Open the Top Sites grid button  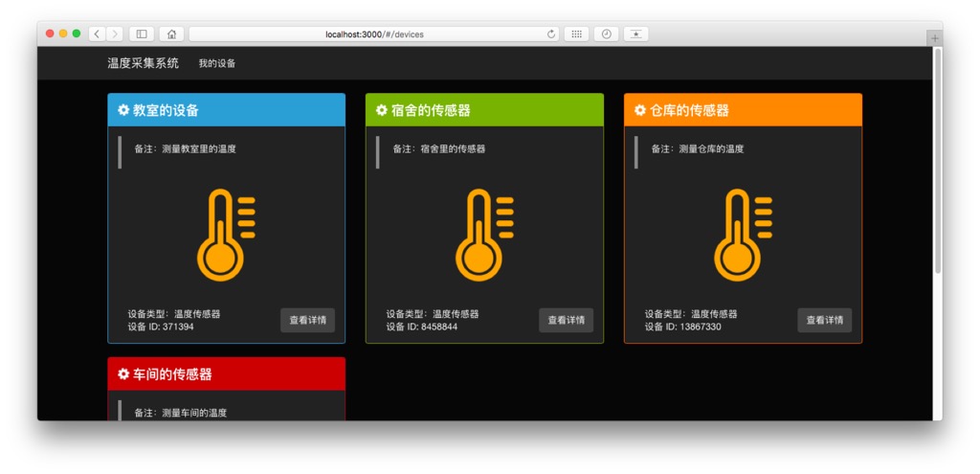pos(576,34)
